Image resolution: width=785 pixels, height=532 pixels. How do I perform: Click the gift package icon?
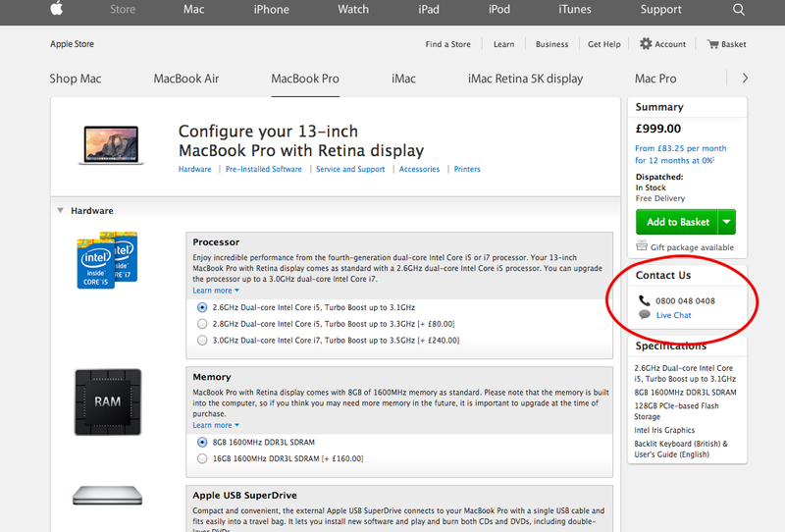[x=642, y=245]
